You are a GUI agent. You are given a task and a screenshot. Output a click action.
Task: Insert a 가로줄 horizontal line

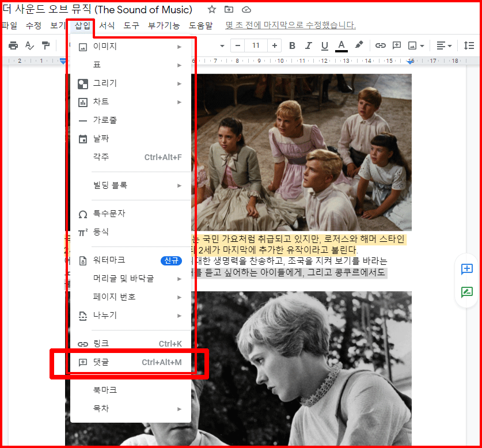[131, 120]
